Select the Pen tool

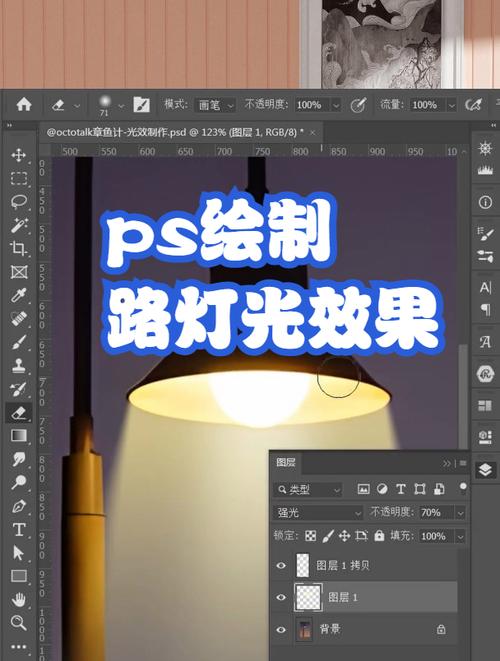pos(19,505)
